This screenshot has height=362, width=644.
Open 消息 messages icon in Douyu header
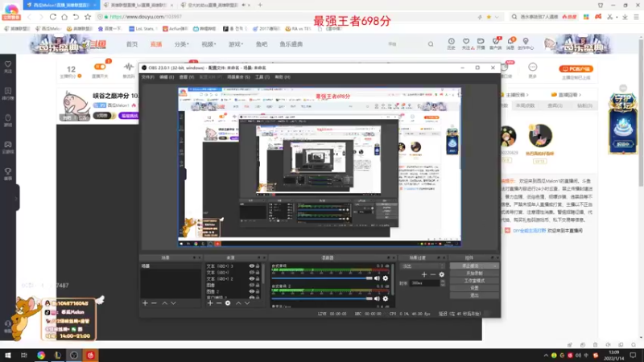[510, 43]
